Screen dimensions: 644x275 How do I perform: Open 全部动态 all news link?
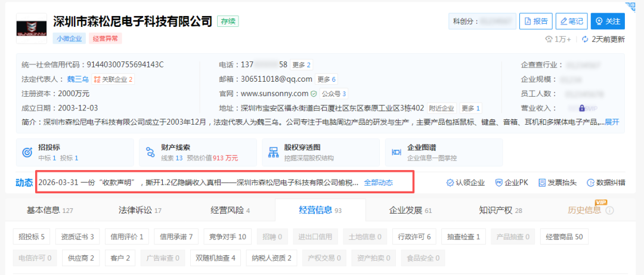(x=379, y=183)
